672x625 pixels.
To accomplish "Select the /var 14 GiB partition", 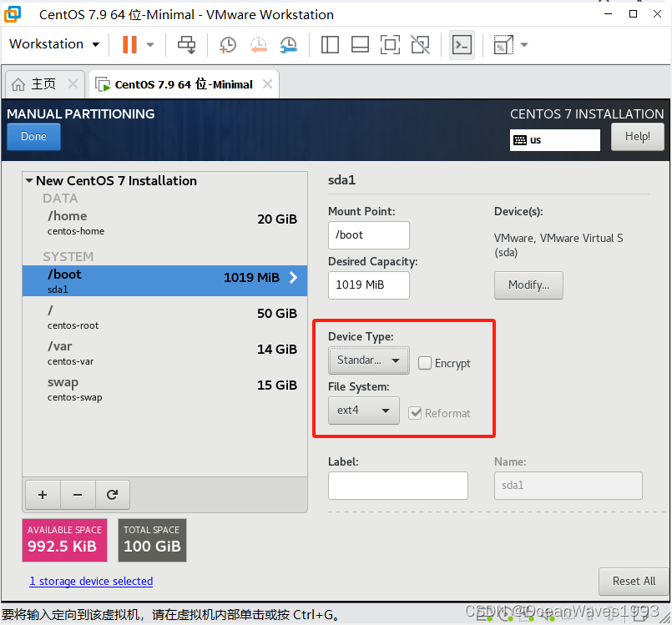I will tap(165, 353).
